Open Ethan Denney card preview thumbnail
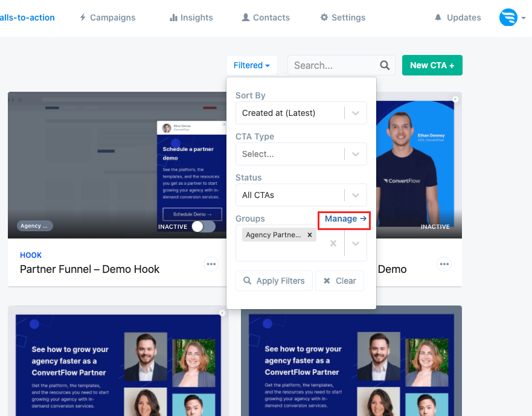Screen dimensions: 532x416 coord(419,165)
